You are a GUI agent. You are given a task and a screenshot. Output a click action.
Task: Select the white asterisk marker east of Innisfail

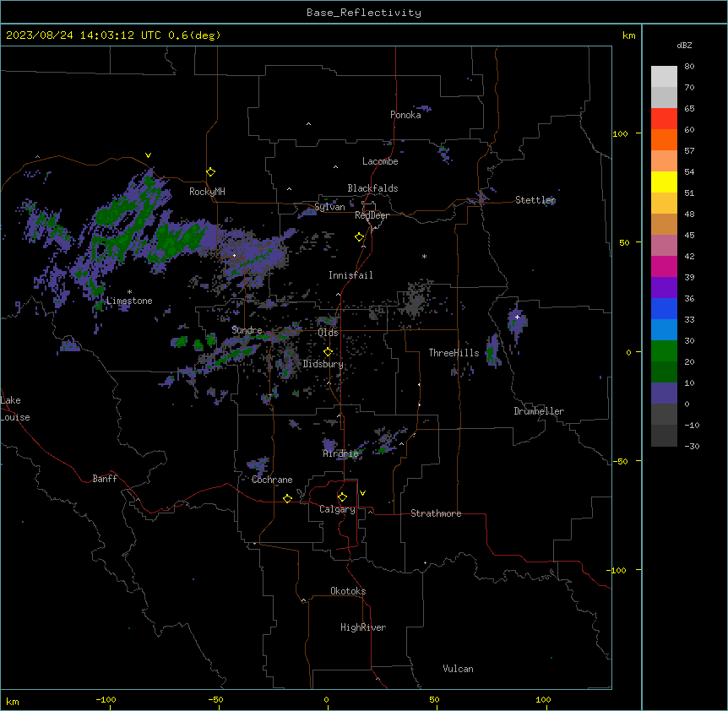[424, 256]
